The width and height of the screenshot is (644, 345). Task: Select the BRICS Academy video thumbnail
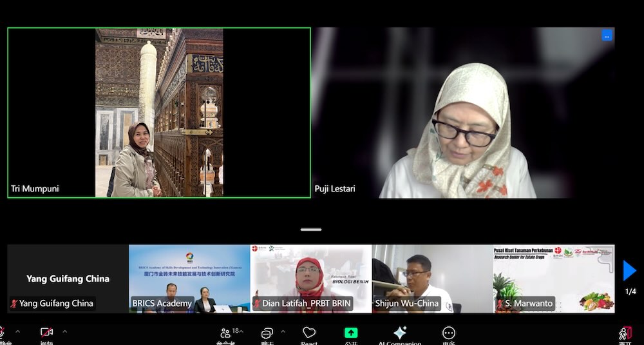pos(189,279)
